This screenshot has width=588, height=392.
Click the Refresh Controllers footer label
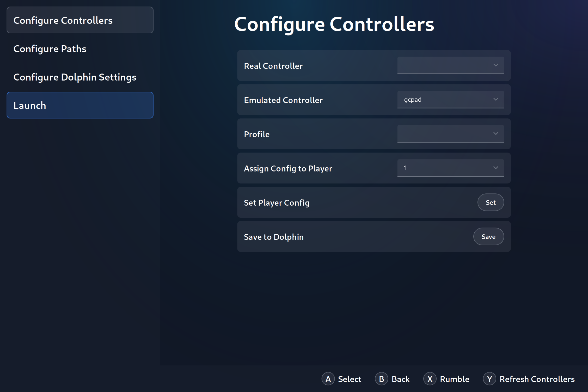click(537, 379)
